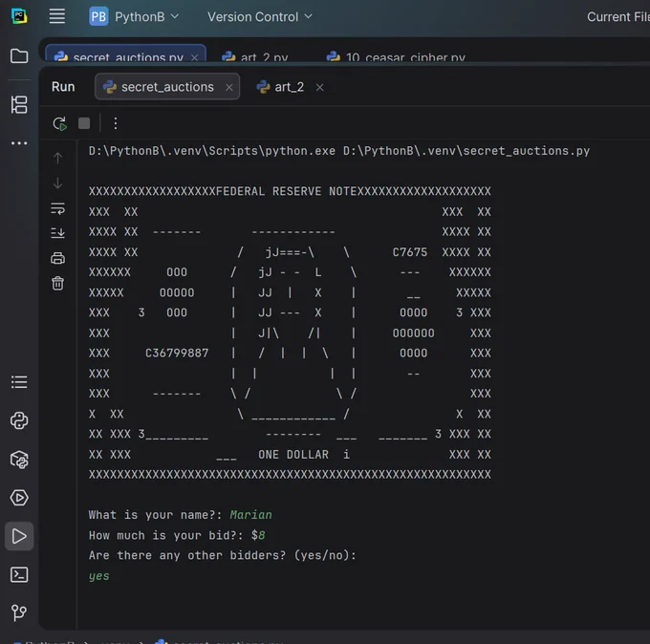Open run toolbar more options menu
The image size is (650, 644).
point(116,123)
